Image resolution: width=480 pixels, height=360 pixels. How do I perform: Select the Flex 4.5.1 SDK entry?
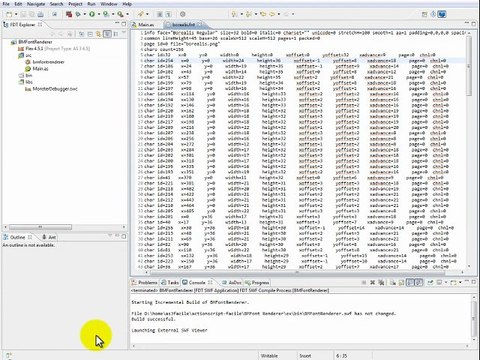point(54,49)
